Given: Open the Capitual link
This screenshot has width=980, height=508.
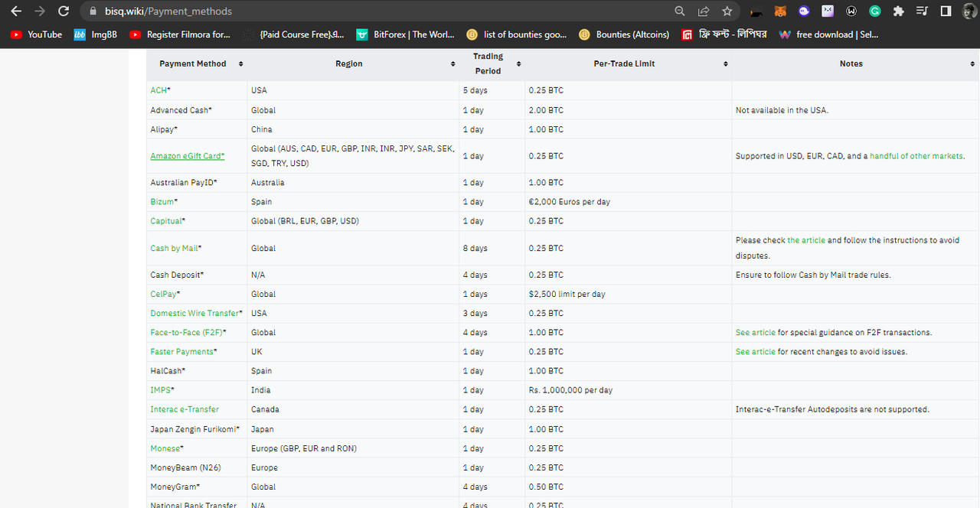Looking at the screenshot, I should click(165, 221).
